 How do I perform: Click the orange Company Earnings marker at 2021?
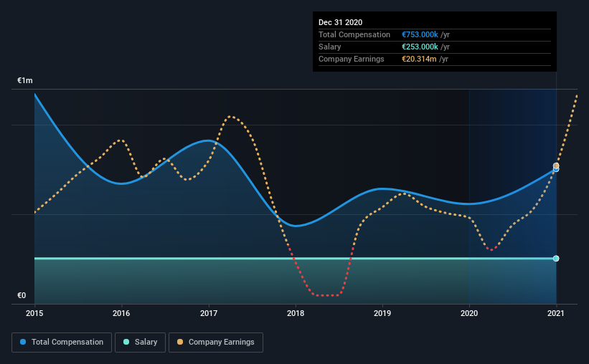pos(556,166)
